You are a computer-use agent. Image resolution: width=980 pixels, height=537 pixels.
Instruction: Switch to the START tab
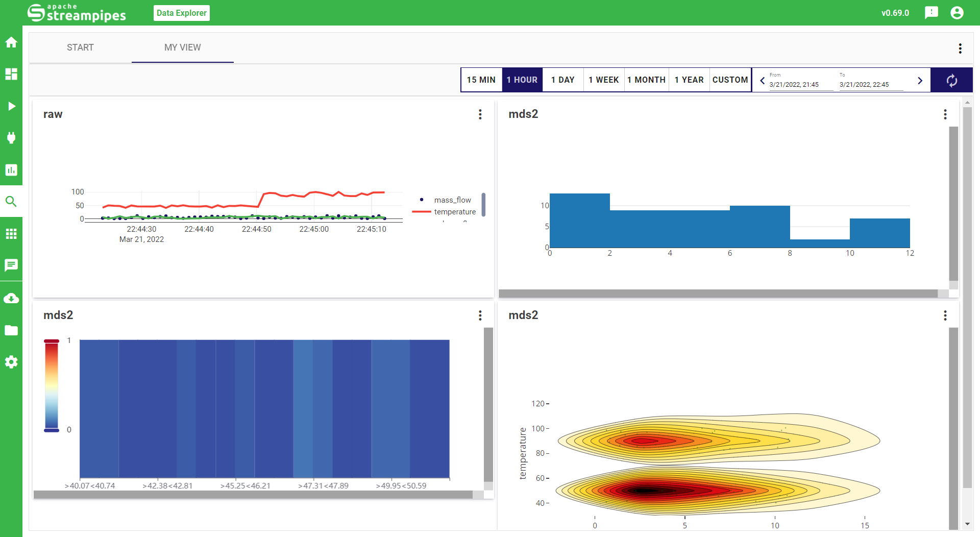click(80, 47)
